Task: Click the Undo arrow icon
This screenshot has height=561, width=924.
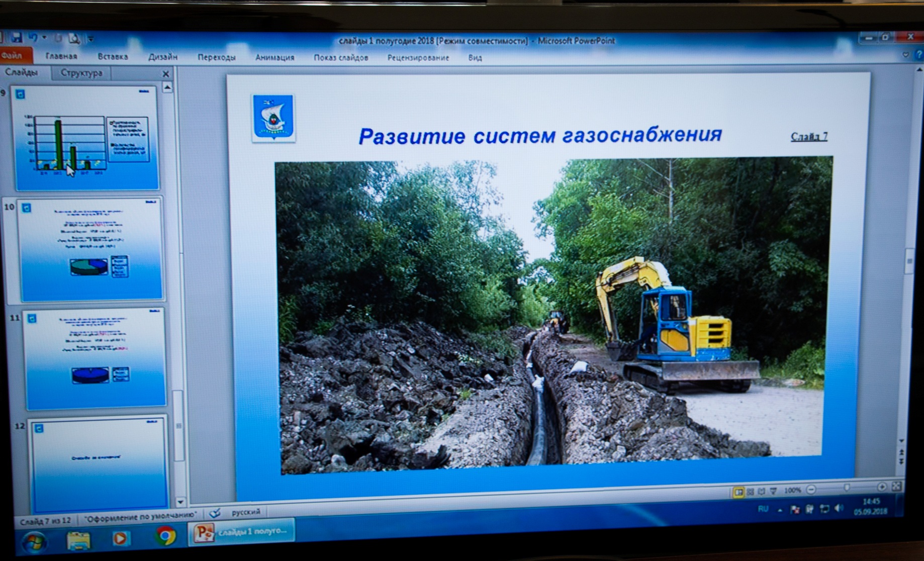Action: tap(33, 37)
